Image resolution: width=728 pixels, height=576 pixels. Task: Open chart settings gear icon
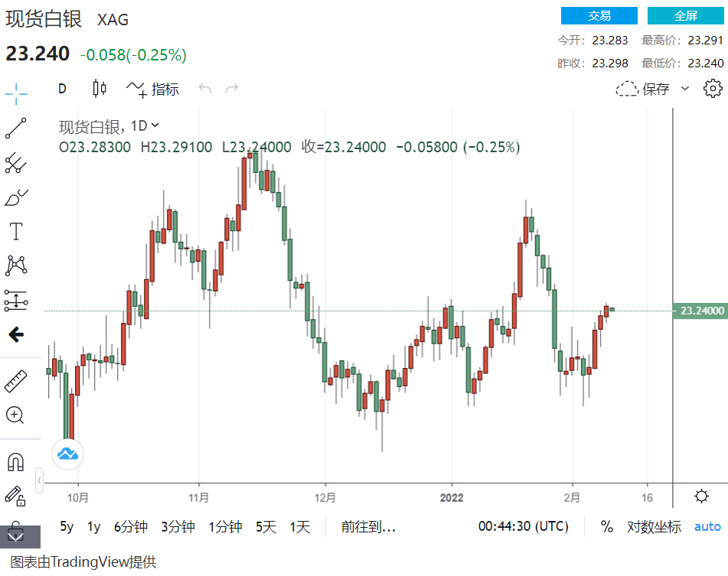(712, 89)
